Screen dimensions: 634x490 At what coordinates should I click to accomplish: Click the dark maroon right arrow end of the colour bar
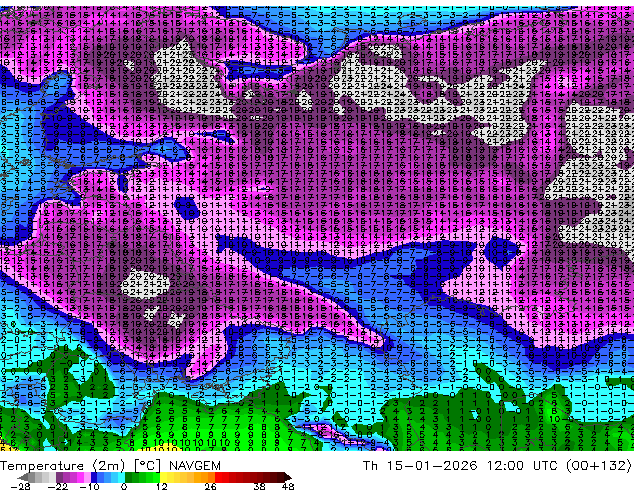(287, 477)
